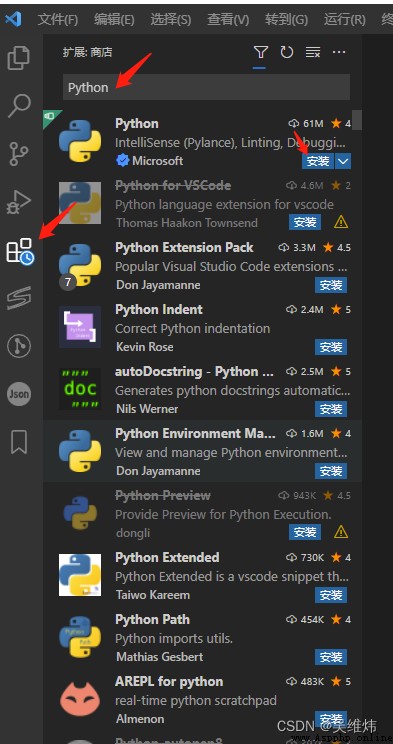Viewport: 393px width, 744px height.
Task: Install Python Extension Pack
Action: coord(331,285)
